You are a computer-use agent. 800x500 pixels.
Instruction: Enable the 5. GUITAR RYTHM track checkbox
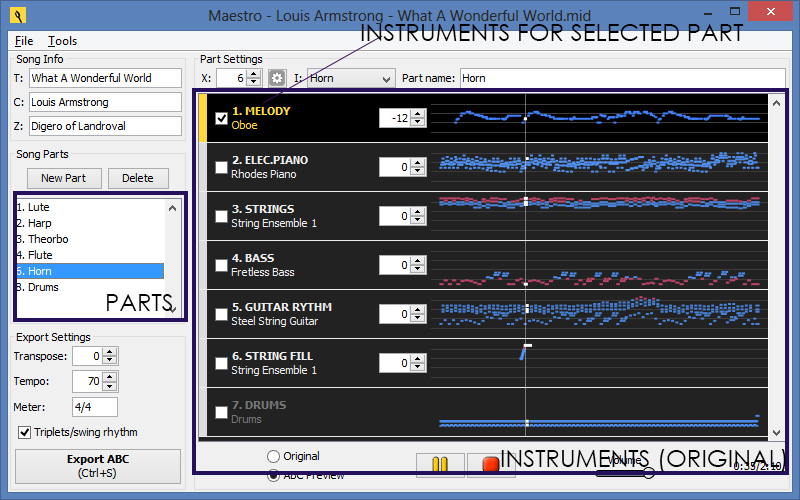click(221, 314)
